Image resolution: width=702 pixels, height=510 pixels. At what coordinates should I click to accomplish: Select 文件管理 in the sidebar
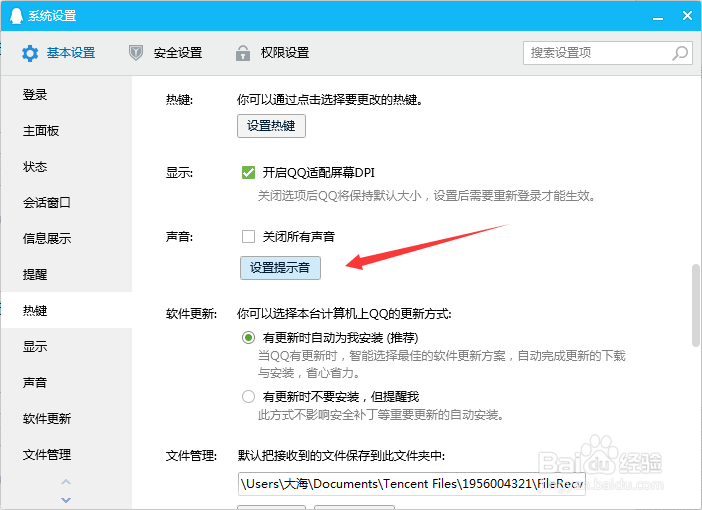66,454
